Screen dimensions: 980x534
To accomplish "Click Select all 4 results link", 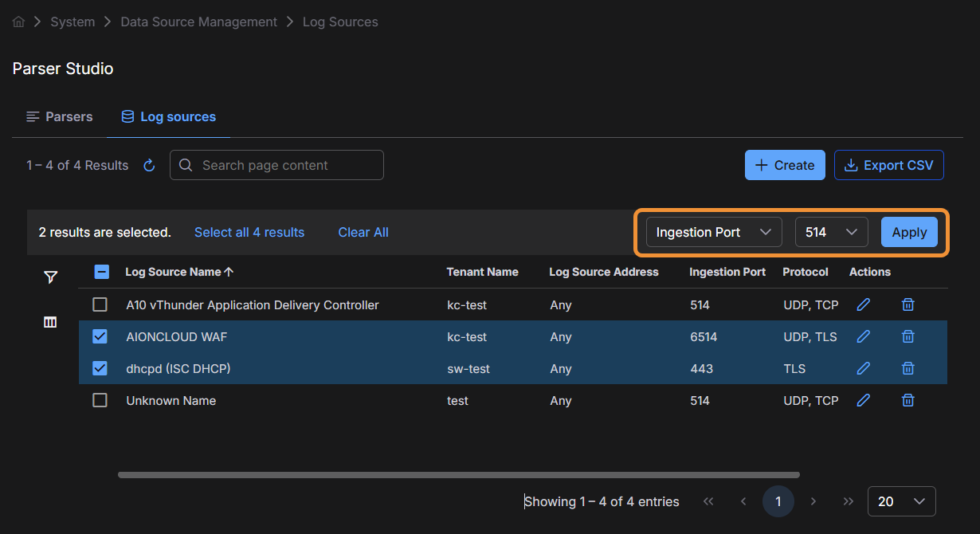I will pyautogui.click(x=249, y=233).
